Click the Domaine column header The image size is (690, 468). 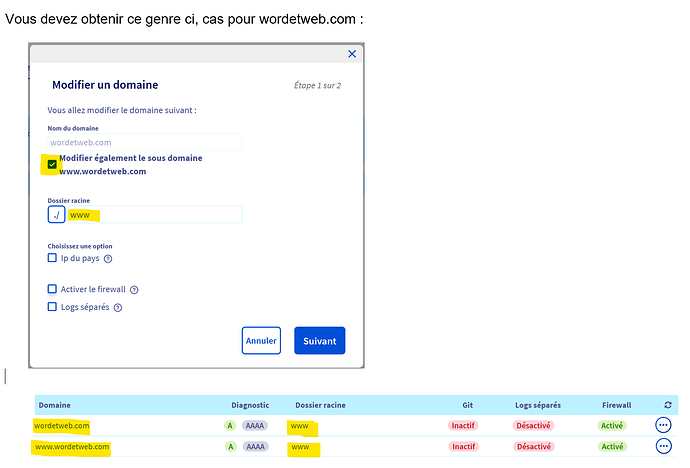(55, 405)
